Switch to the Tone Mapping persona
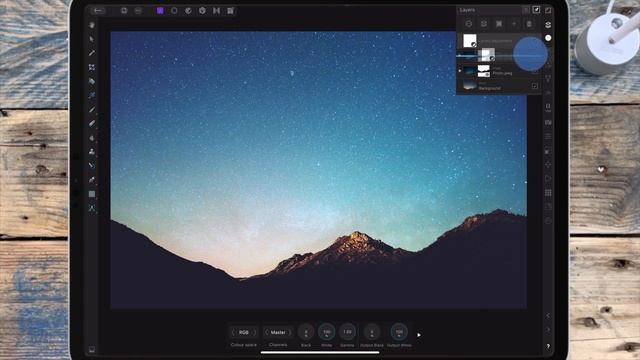Image resolution: width=640 pixels, height=360 pixels. click(216, 11)
